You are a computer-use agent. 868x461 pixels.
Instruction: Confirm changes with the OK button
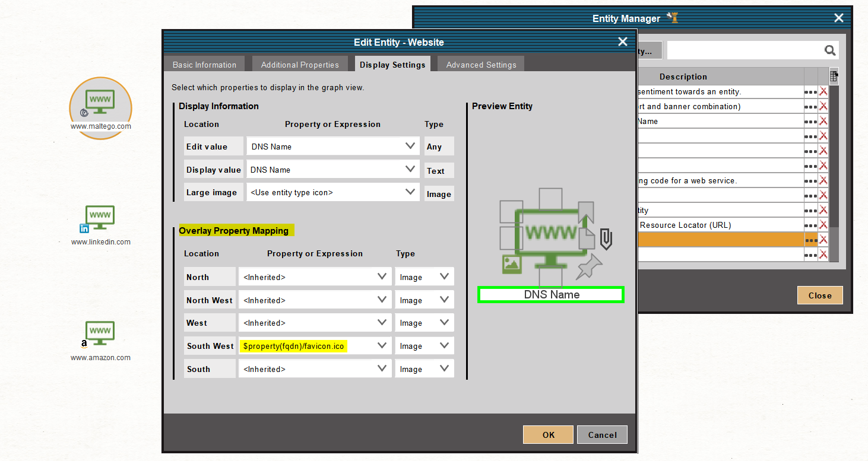(x=548, y=435)
